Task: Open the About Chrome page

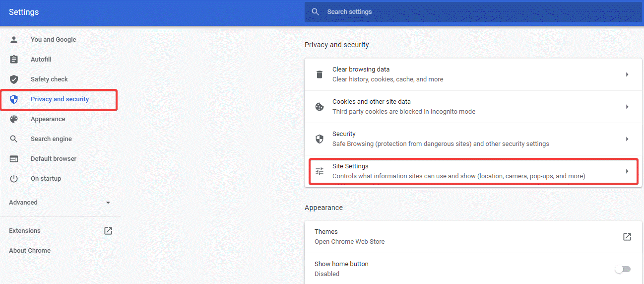Action: [30, 251]
